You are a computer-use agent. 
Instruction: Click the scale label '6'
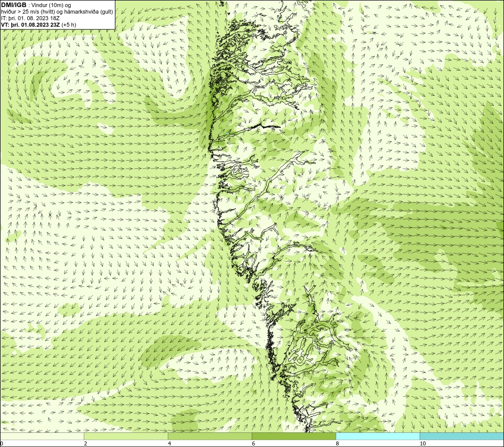click(254, 444)
